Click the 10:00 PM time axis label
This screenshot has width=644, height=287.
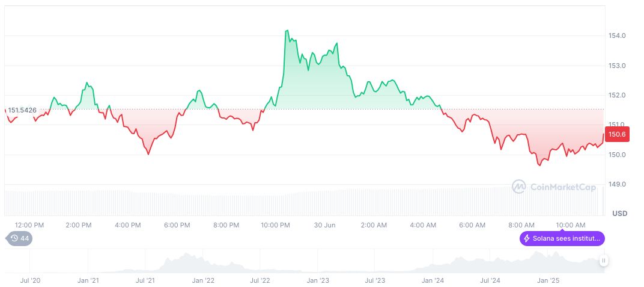(276, 225)
